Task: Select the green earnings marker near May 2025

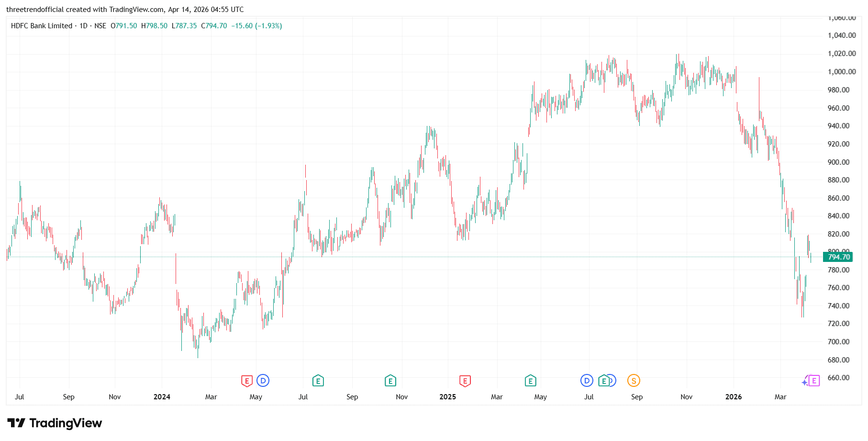Action: [530, 381]
